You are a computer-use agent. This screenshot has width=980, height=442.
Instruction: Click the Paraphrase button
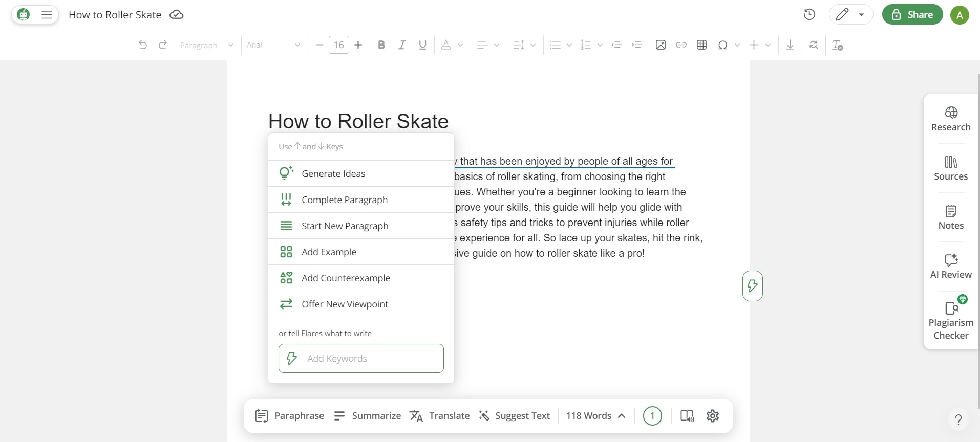(x=290, y=415)
